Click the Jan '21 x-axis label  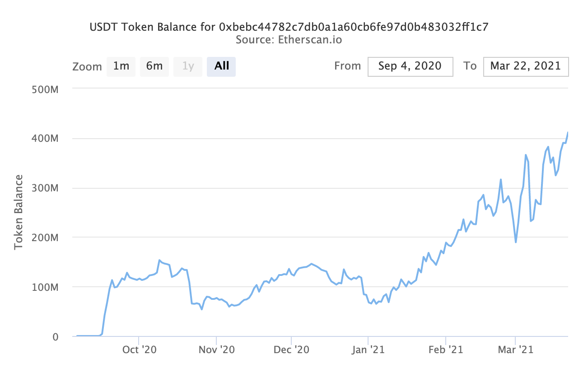point(368,350)
